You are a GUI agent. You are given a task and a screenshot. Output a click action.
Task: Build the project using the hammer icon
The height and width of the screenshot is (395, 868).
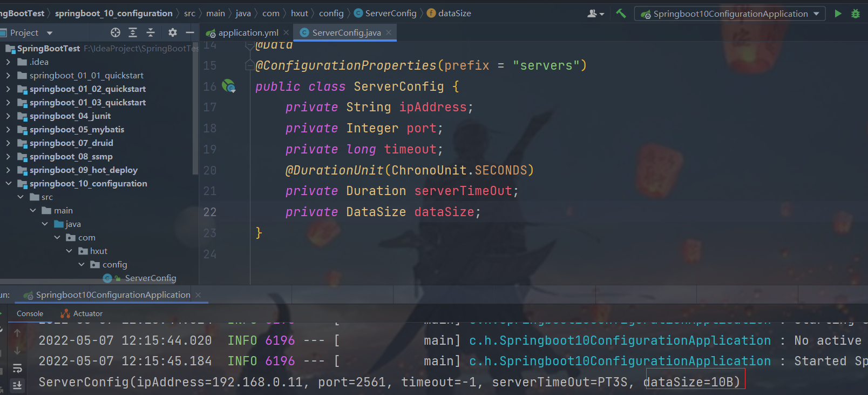pos(621,14)
